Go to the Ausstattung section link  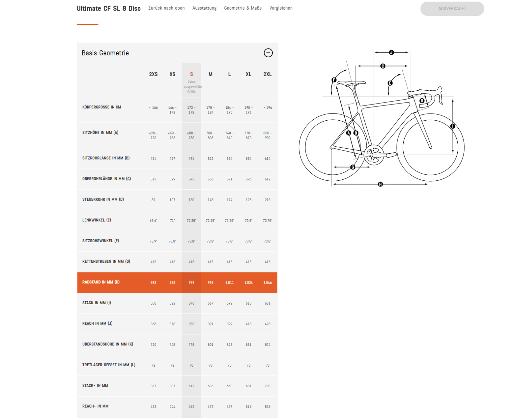pyautogui.click(x=204, y=8)
